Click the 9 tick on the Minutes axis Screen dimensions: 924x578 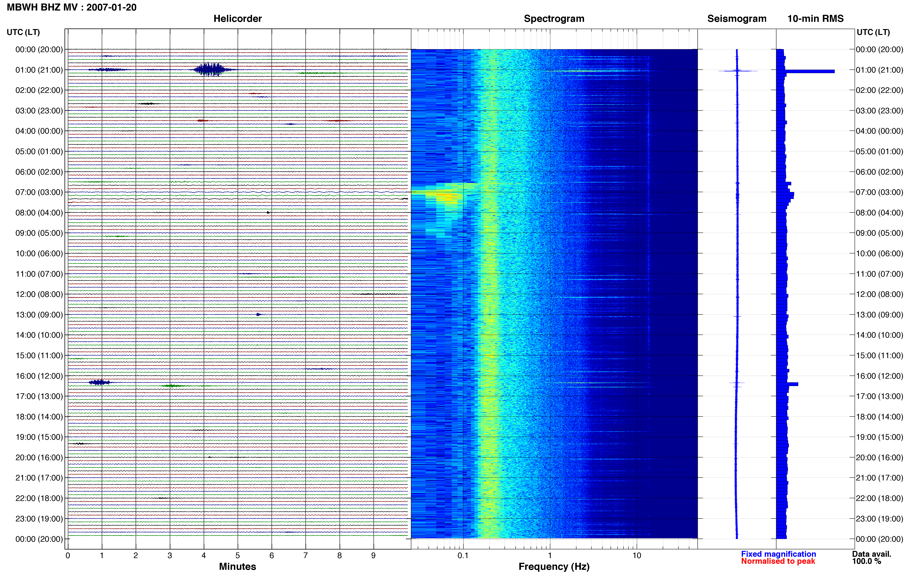[373, 555]
